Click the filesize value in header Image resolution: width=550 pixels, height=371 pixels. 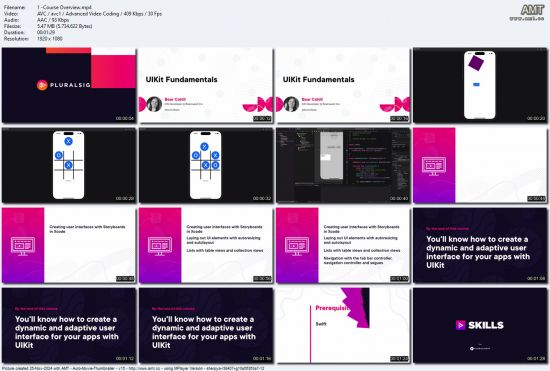point(65,26)
